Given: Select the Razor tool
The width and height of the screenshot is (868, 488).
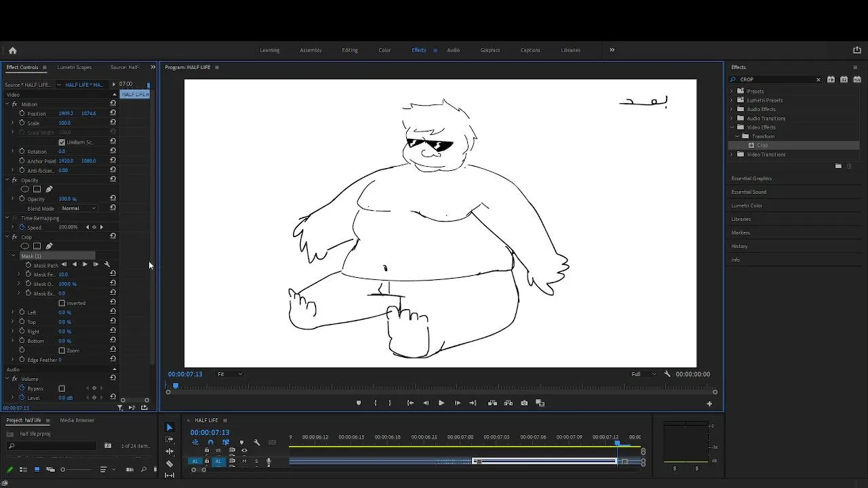Looking at the screenshot, I should 170,464.
